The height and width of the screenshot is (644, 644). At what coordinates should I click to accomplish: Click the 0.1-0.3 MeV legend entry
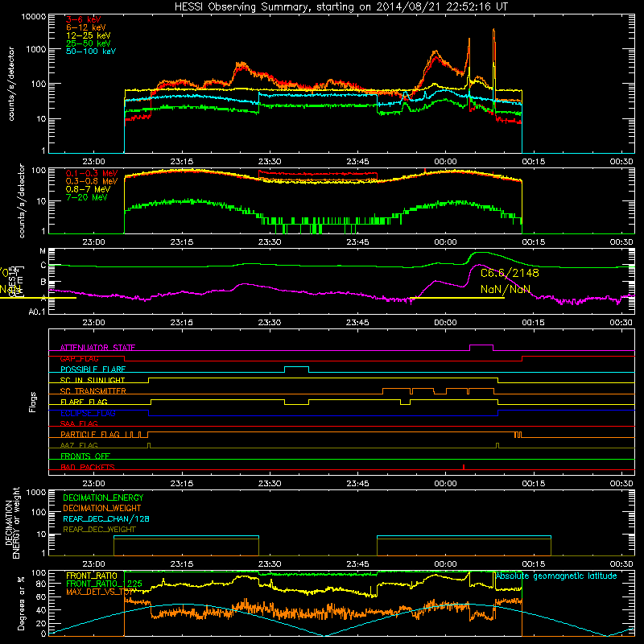coord(92,173)
